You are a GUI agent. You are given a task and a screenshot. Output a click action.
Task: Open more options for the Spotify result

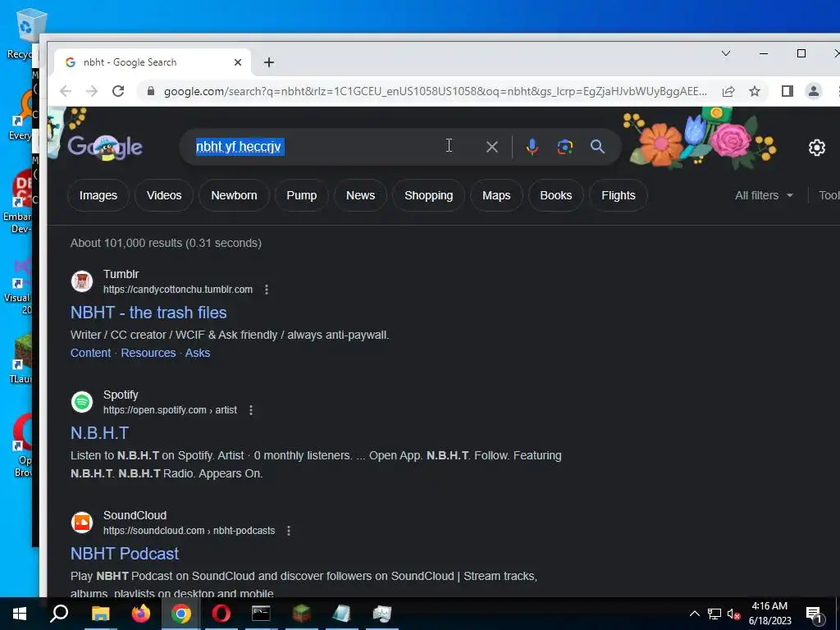tap(251, 410)
